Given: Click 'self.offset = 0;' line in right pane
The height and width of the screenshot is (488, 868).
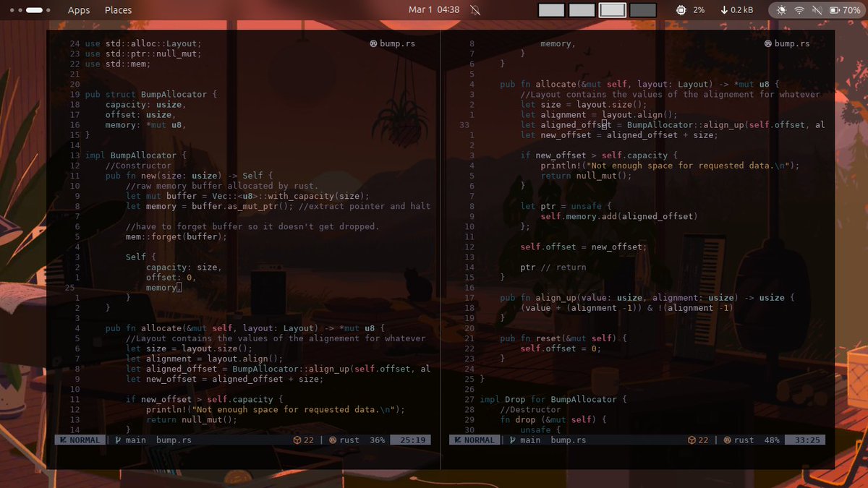Looking at the screenshot, I should tap(561, 348).
